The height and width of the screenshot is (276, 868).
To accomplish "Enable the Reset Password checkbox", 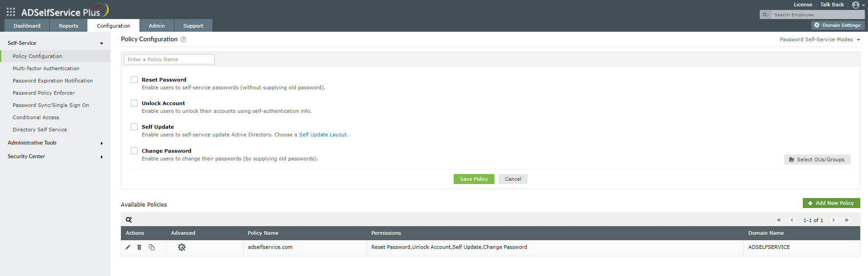I will (x=134, y=80).
